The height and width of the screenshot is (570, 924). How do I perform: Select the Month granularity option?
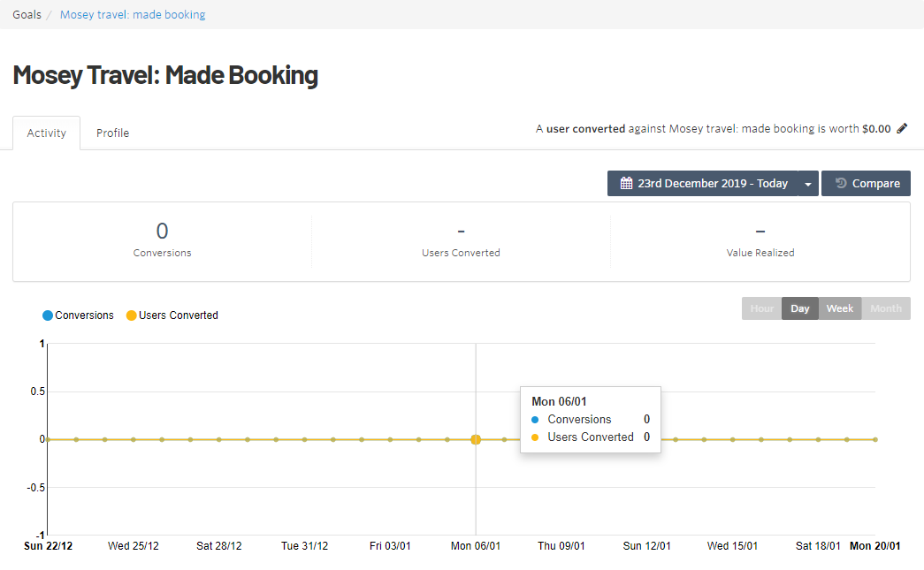tap(886, 308)
